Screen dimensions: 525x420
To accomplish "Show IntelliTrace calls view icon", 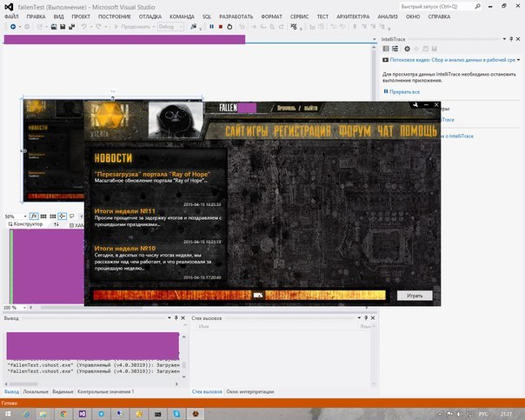I will pyautogui.click(x=395, y=49).
